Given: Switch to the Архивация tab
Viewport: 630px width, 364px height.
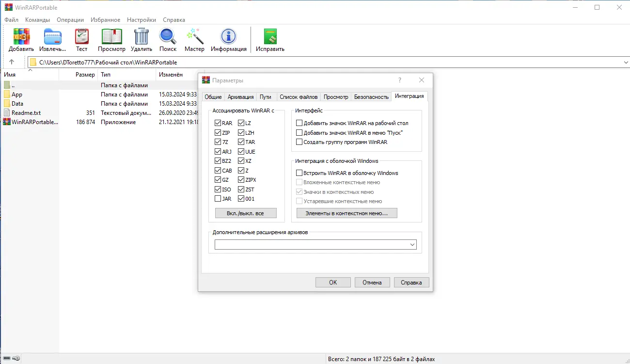Looking at the screenshot, I should click(240, 97).
